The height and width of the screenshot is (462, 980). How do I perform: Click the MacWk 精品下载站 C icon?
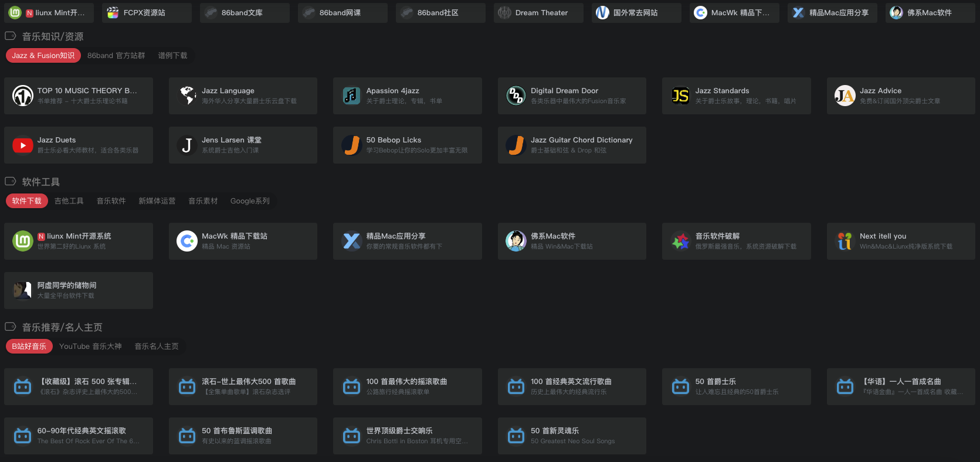(187, 241)
